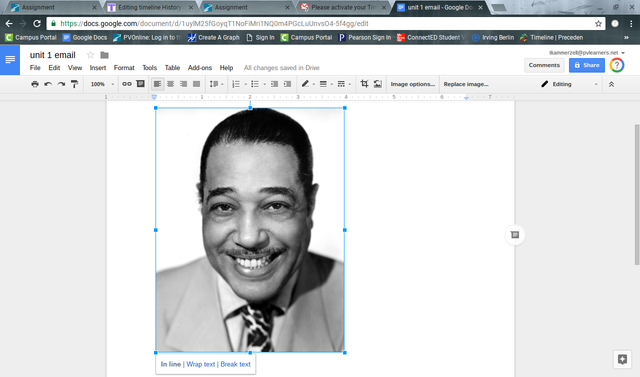Reload the page in Chrome
The height and width of the screenshot is (377, 640).
[37, 24]
